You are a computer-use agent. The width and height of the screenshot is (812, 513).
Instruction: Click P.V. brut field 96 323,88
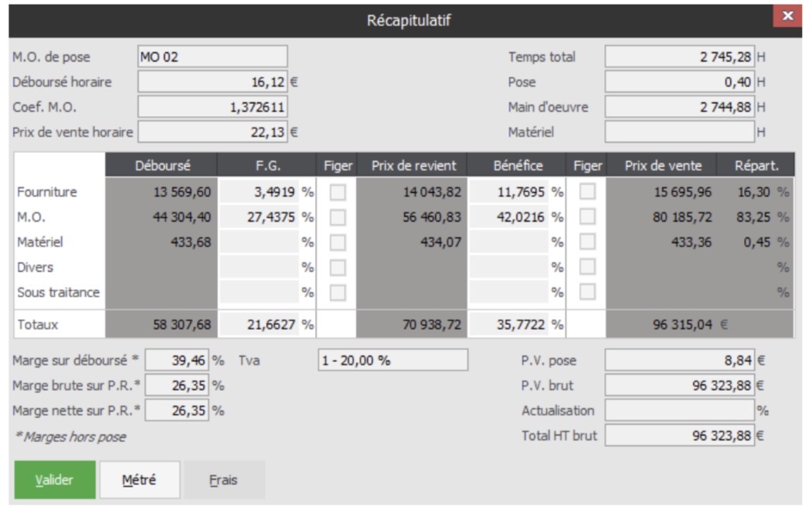pos(679,386)
